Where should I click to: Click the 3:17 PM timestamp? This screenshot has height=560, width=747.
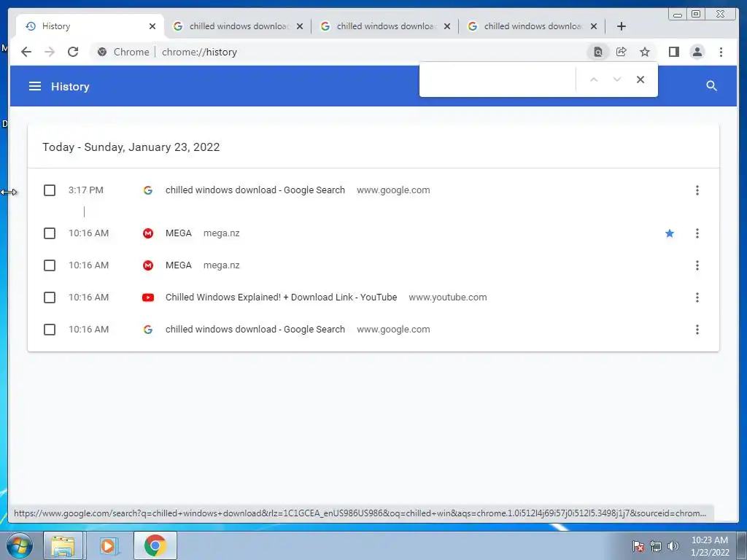pos(86,190)
